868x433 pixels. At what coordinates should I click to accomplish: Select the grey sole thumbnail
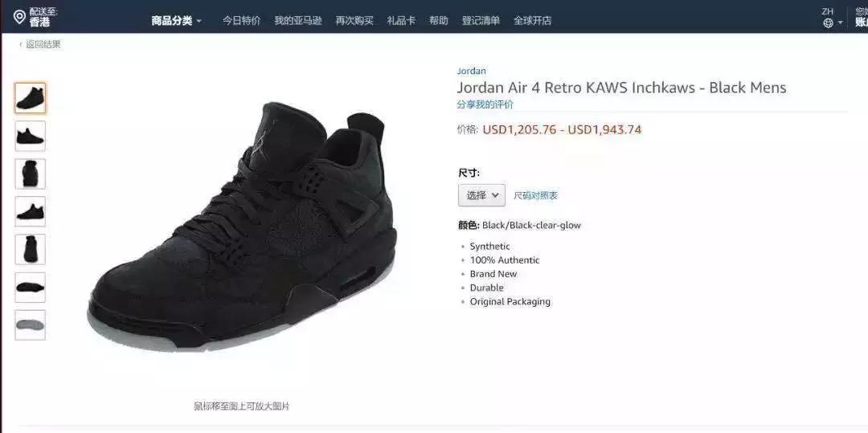coord(30,325)
